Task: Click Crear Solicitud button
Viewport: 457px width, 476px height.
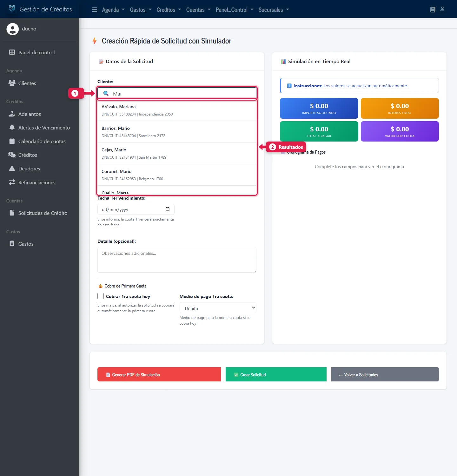Action: click(x=276, y=374)
